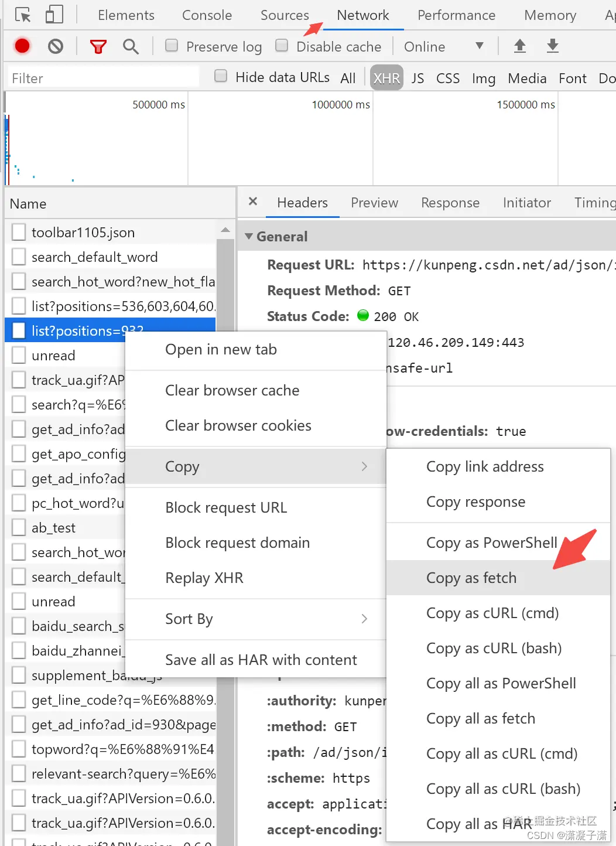
Task: Open the Initiator tab
Action: click(x=527, y=203)
